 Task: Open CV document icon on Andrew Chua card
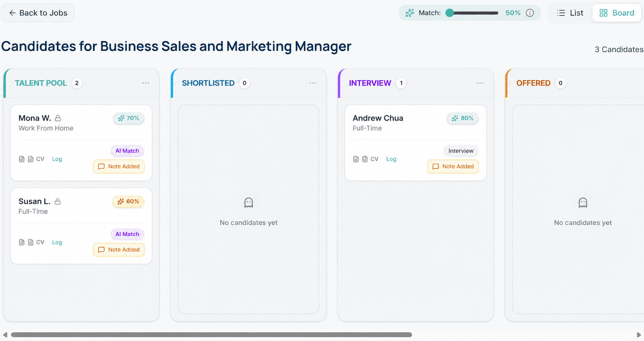[x=365, y=159]
